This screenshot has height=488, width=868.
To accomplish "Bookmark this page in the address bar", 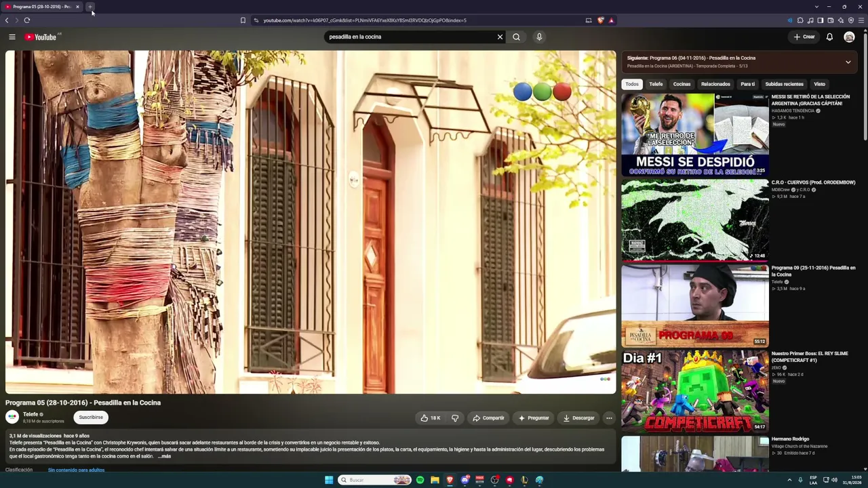I will click(243, 20).
